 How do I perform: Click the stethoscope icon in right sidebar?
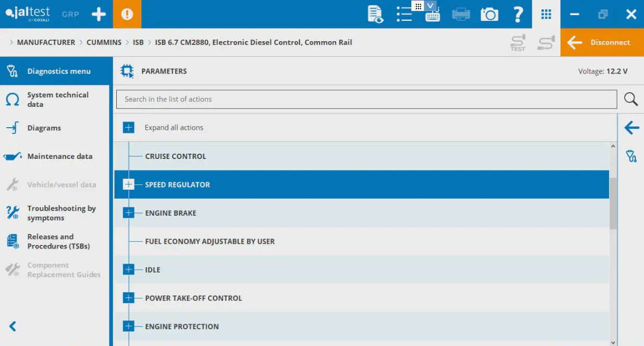[x=631, y=156]
